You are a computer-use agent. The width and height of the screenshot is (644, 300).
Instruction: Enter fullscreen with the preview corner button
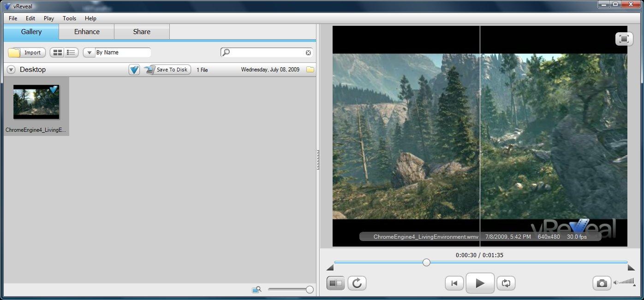[x=624, y=39]
